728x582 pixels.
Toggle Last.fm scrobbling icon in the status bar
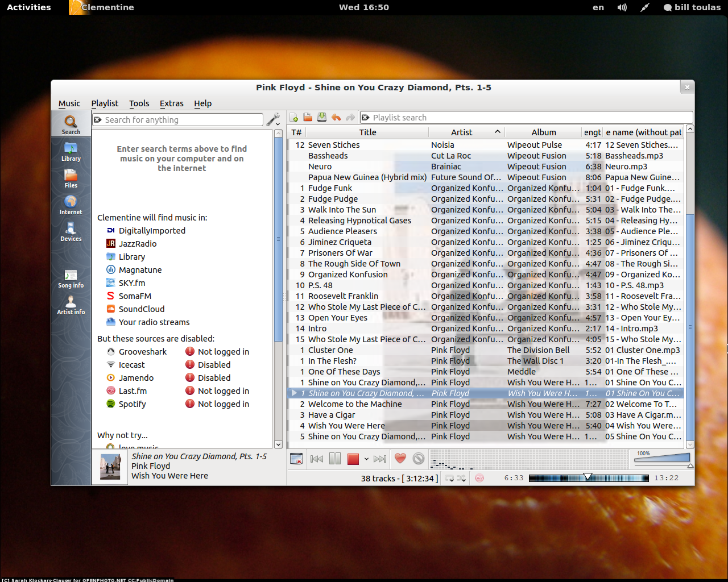point(479,479)
